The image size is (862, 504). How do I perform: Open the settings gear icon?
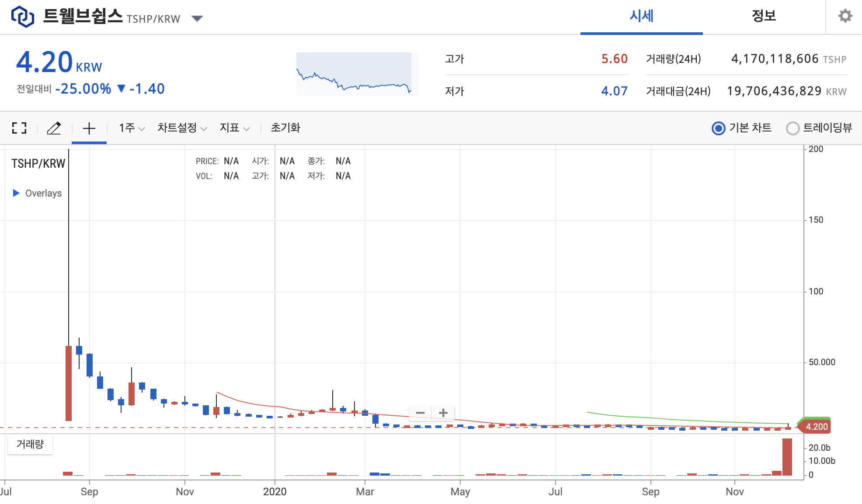[x=845, y=16]
